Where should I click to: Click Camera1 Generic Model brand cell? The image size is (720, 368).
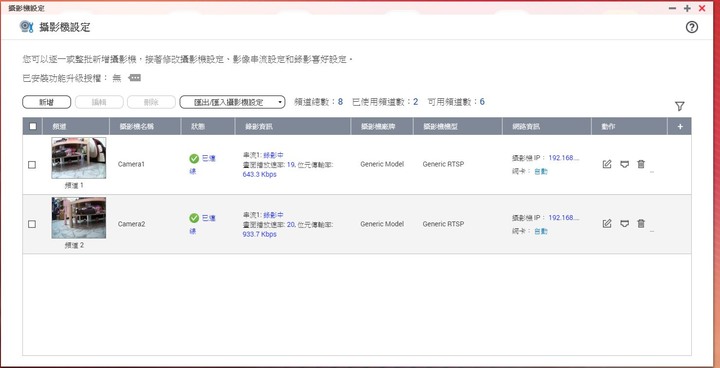pyautogui.click(x=382, y=164)
